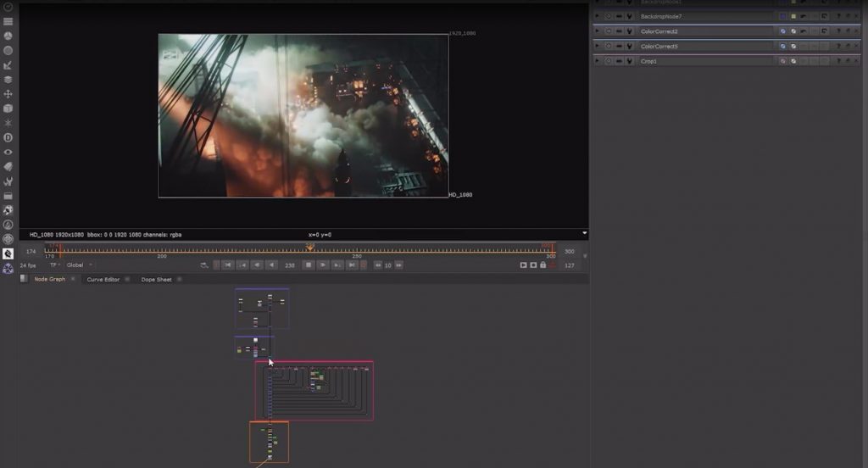868x468 pixels.
Task: Toggle the timeline lock icon
Action: pyautogui.click(x=543, y=265)
